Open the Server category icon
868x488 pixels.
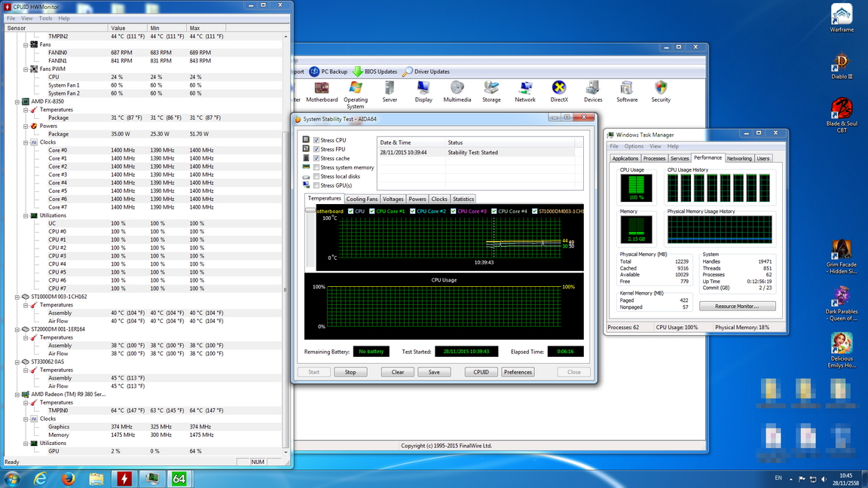pyautogui.click(x=390, y=92)
